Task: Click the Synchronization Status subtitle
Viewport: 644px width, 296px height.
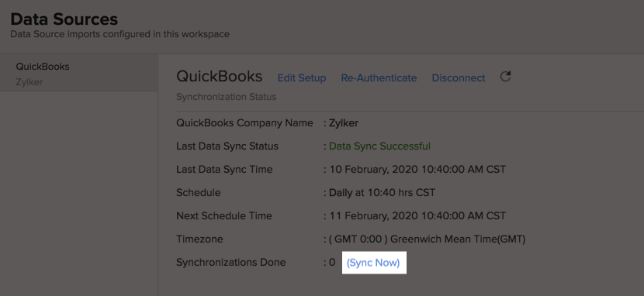Action: (227, 97)
